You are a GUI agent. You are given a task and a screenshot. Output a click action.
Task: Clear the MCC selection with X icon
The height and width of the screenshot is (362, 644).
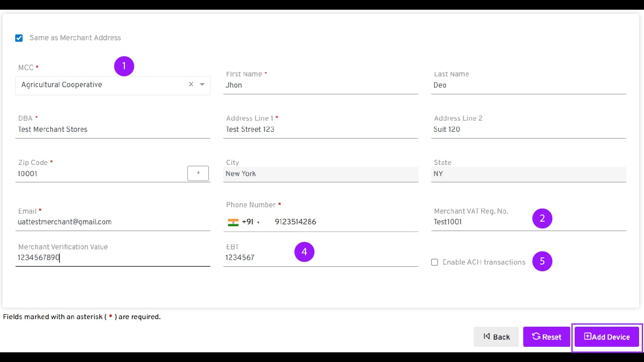point(191,84)
